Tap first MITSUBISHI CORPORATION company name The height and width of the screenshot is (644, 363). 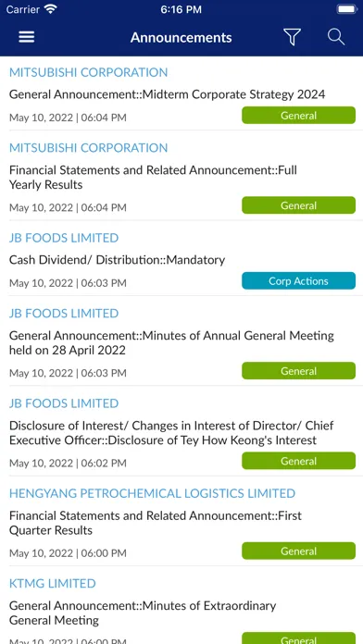(88, 72)
